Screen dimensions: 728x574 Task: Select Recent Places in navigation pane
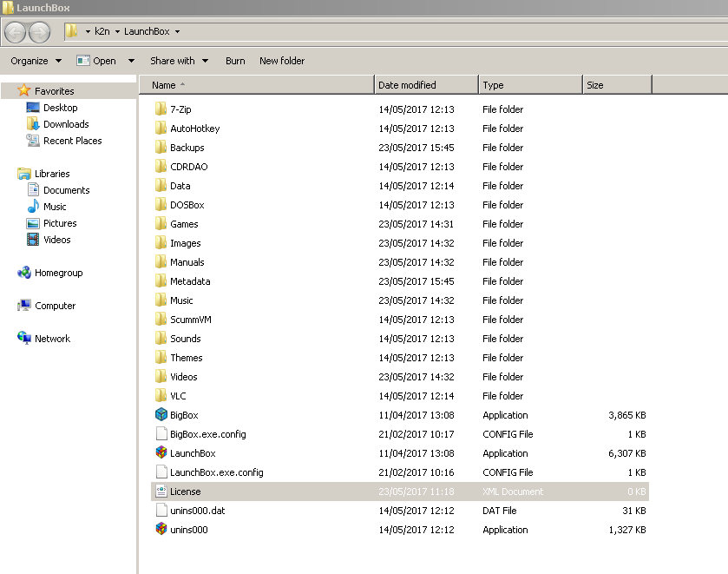[x=72, y=141]
